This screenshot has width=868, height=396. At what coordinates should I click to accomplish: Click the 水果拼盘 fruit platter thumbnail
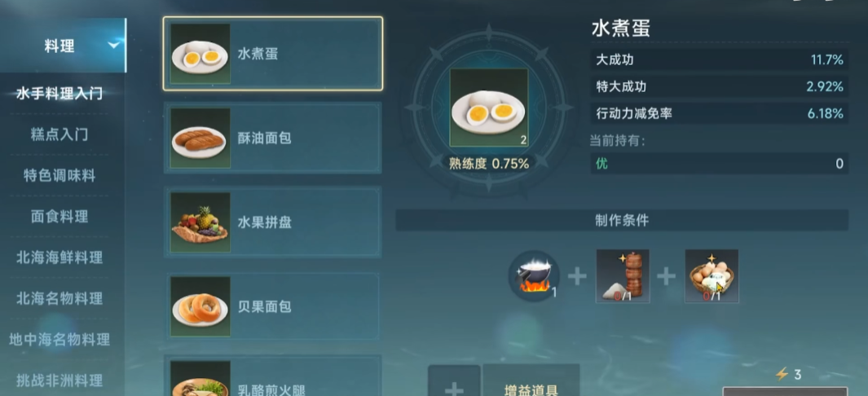click(200, 222)
